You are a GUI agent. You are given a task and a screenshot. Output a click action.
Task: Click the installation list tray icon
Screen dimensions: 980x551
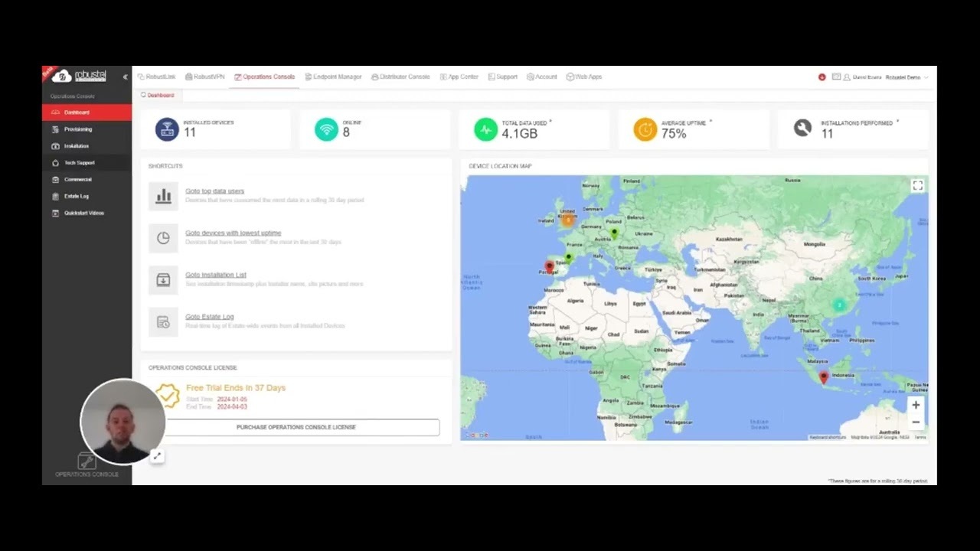(x=163, y=280)
